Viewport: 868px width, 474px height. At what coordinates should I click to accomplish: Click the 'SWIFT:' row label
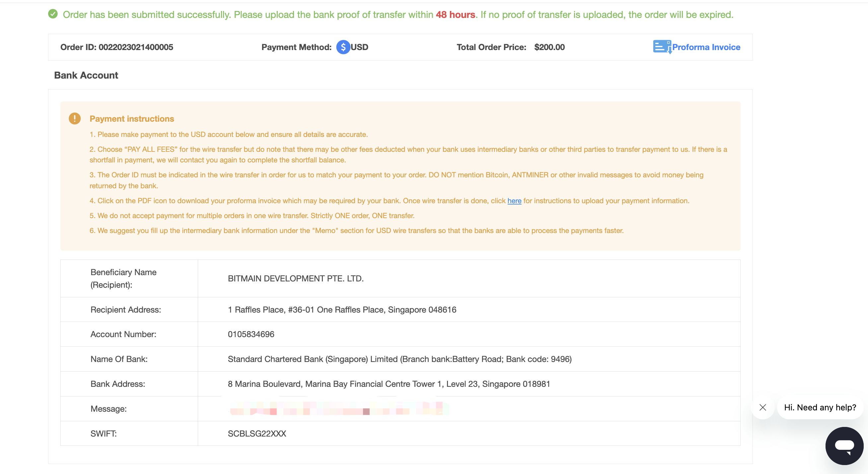[104, 434]
